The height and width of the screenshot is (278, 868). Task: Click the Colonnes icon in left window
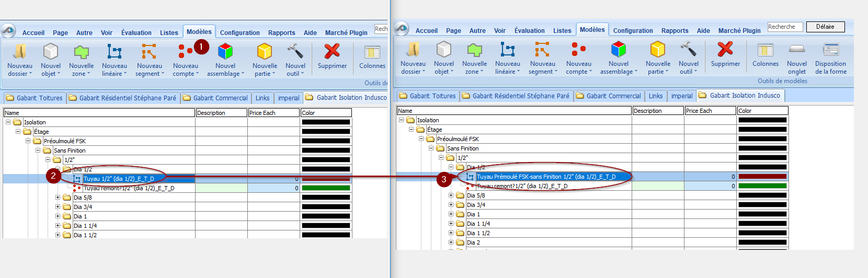pos(372,52)
